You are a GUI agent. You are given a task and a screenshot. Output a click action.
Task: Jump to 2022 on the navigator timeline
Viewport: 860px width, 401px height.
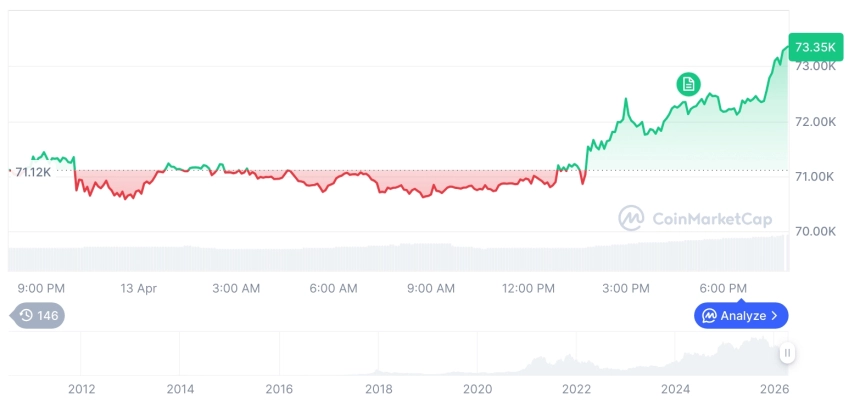click(576, 388)
